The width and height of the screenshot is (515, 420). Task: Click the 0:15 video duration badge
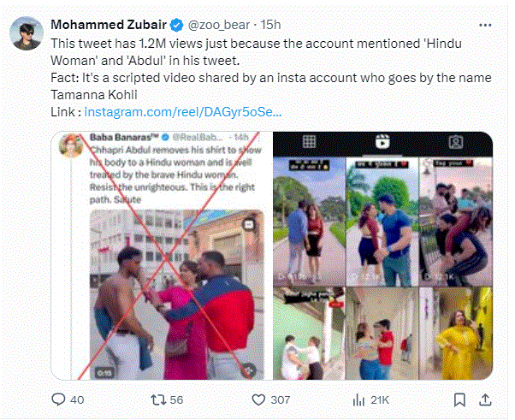104,371
